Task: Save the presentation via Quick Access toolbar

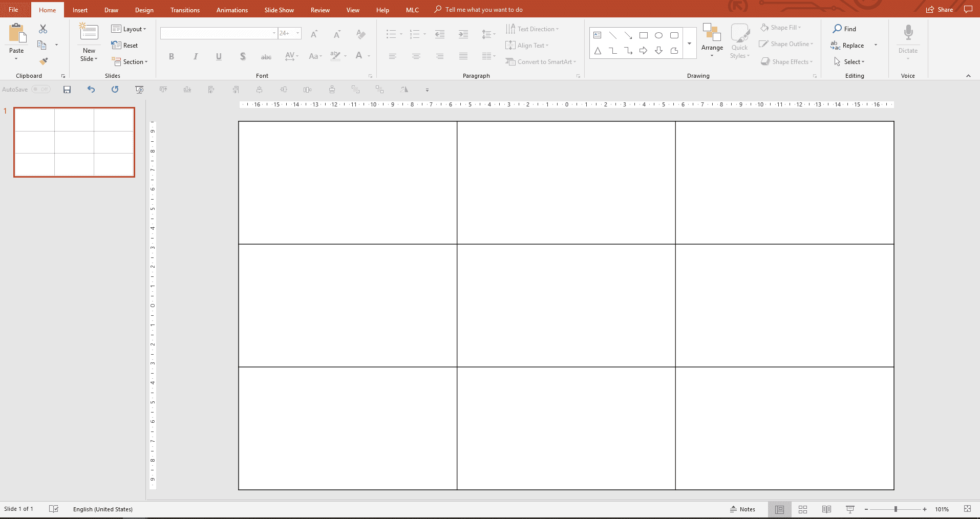Action: [67, 89]
